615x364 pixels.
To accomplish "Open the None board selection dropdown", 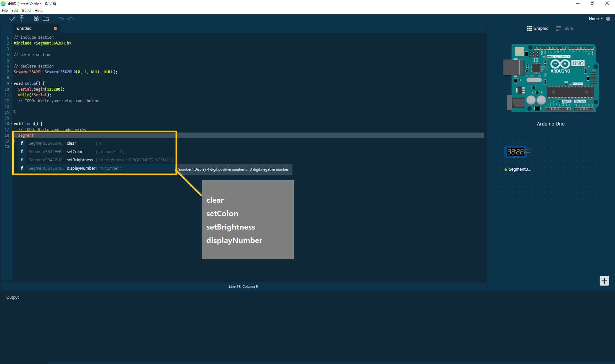I will point(596,19).
